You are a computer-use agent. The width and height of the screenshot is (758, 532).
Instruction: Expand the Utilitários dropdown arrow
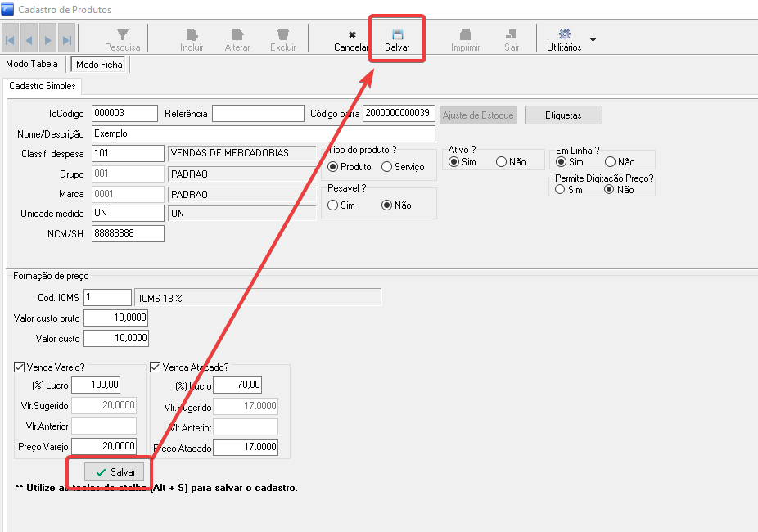tap(593, 39)
